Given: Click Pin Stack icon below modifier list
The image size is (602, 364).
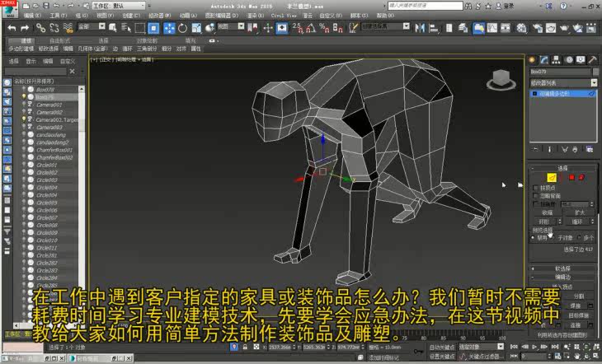Looking at the screenshot, I should (x=535, y=149).
